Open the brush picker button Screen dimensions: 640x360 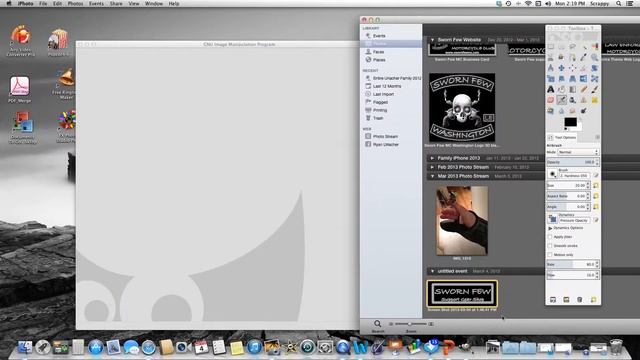[x=552, y=174]
